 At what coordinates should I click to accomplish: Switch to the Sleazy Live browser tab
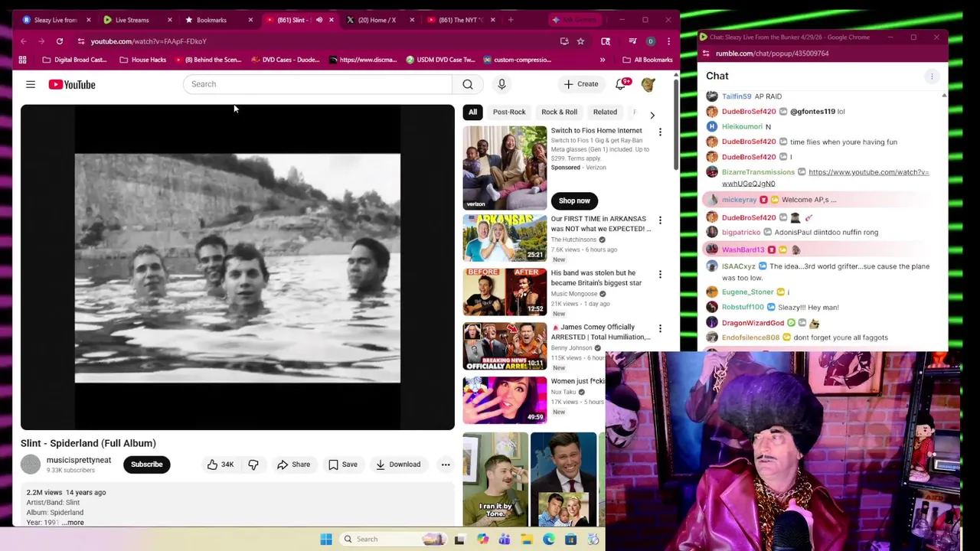click(x=56, y=20)
